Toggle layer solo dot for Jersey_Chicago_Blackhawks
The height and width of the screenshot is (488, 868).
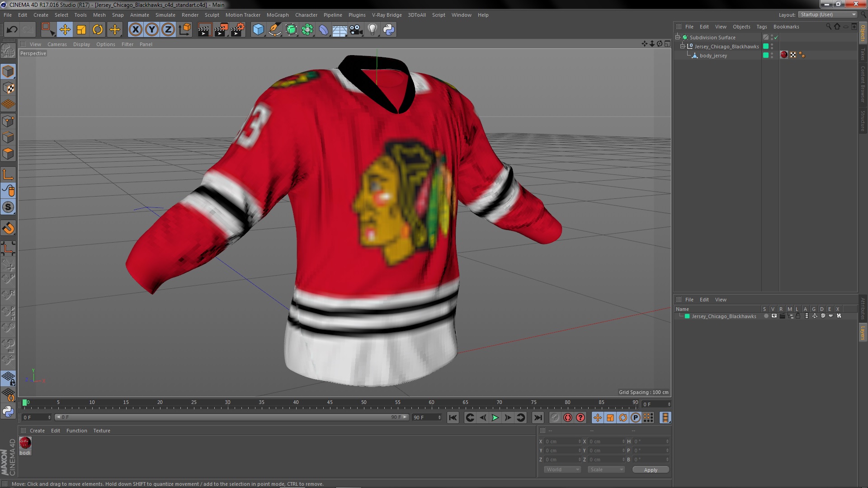click(x=766, y=316)
